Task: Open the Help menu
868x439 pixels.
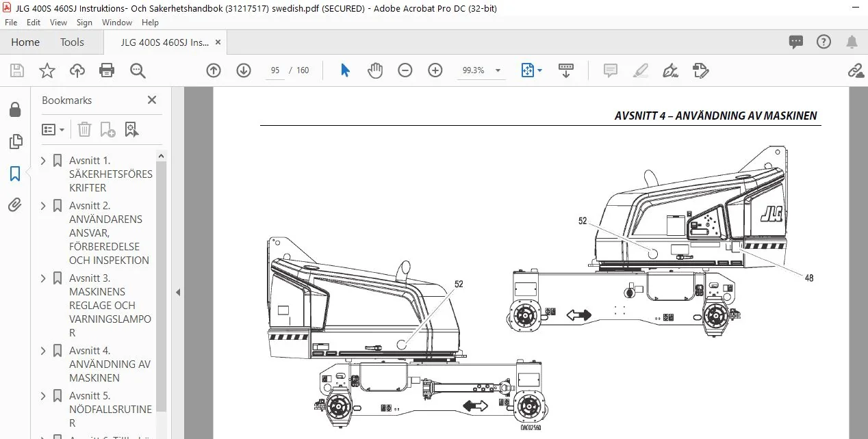Action: tap(150, 23)
